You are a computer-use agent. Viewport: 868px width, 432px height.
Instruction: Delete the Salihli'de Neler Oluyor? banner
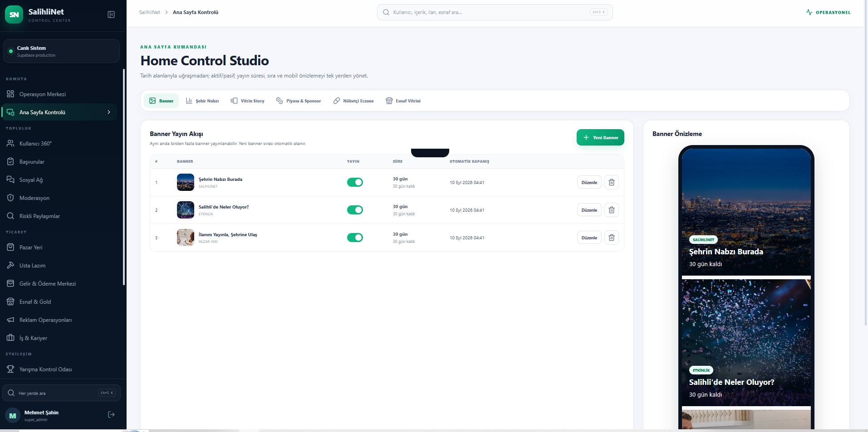(612, 210)
